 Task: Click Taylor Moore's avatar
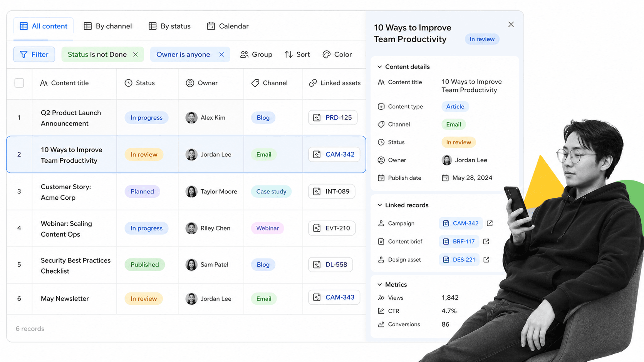(191, 192)
